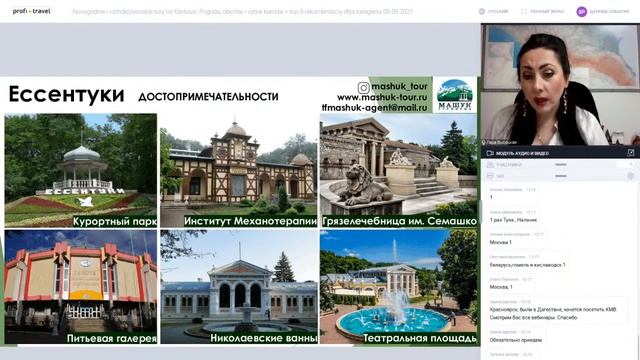Select the Грязелечебница им. Семашко photo
The height and width of the screenshot is (360, 640).
pyautogui.click(x=399, y=170)
